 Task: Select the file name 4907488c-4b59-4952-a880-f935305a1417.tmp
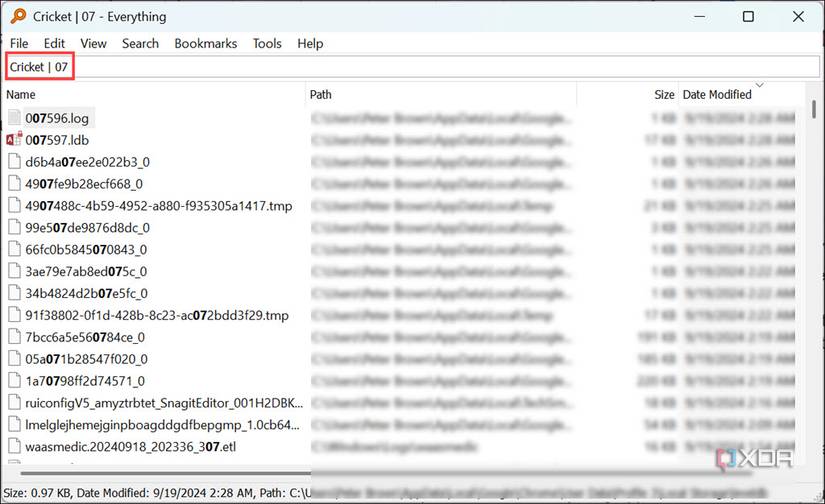pyautogui.click(x=158, y=206)
